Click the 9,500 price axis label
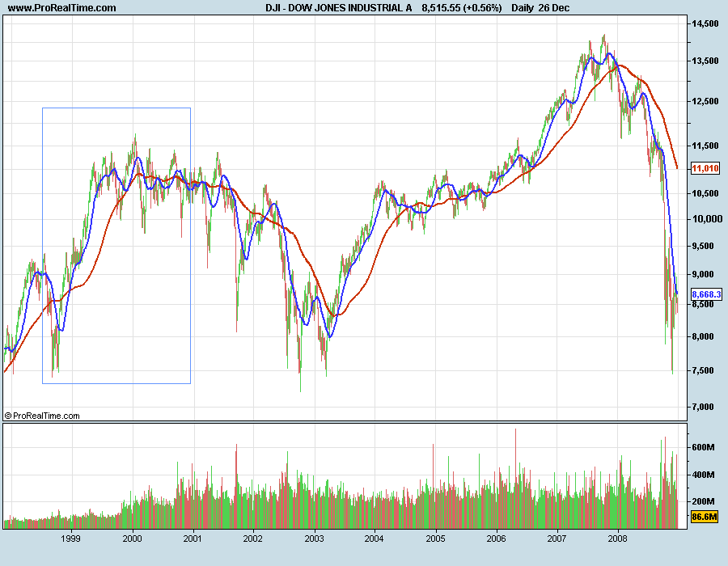This screenshot has height=566, width=728. pyautogui.click(x=703, y=246)
